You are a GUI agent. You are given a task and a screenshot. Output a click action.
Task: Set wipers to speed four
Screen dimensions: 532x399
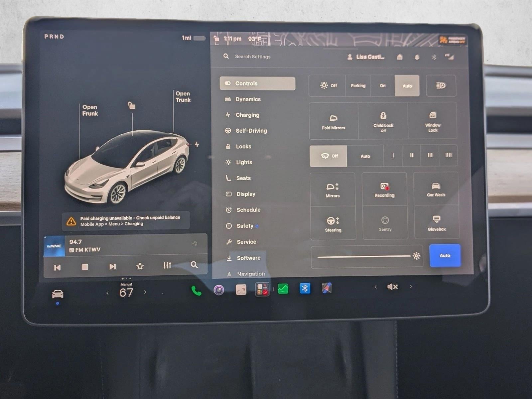(448, 155)
